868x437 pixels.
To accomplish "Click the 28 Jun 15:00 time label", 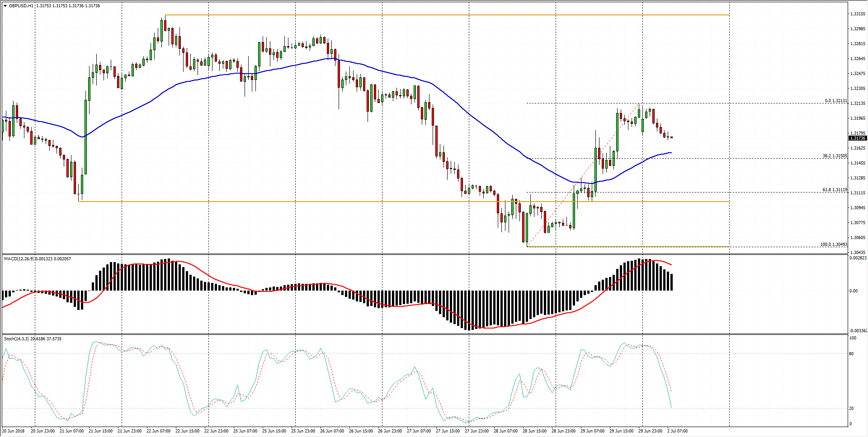I will tap(534, 431).
